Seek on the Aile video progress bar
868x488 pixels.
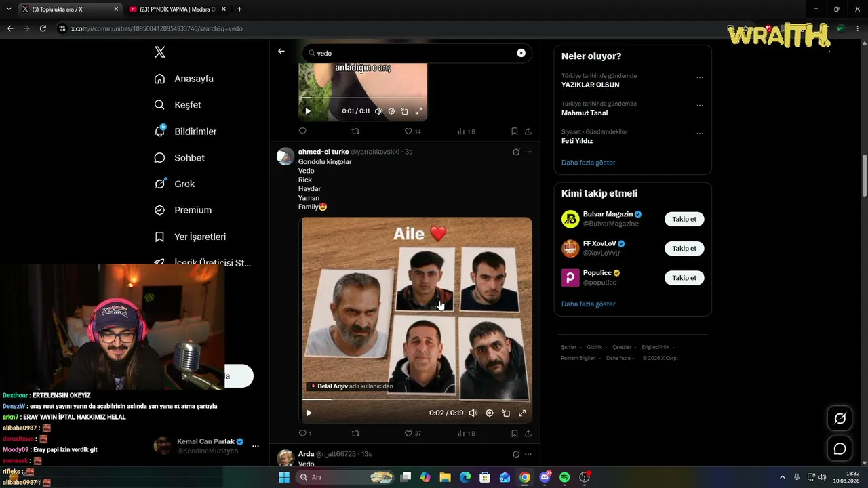pos(416,399)
